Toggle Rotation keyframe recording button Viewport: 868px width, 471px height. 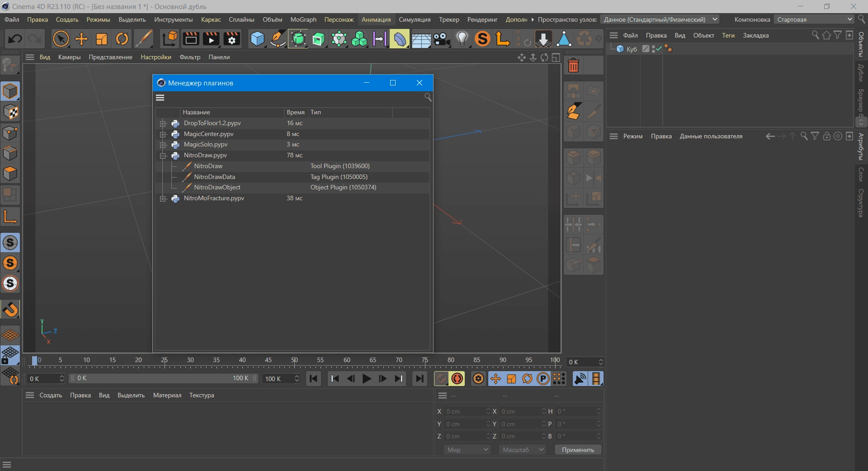point(527,379)
